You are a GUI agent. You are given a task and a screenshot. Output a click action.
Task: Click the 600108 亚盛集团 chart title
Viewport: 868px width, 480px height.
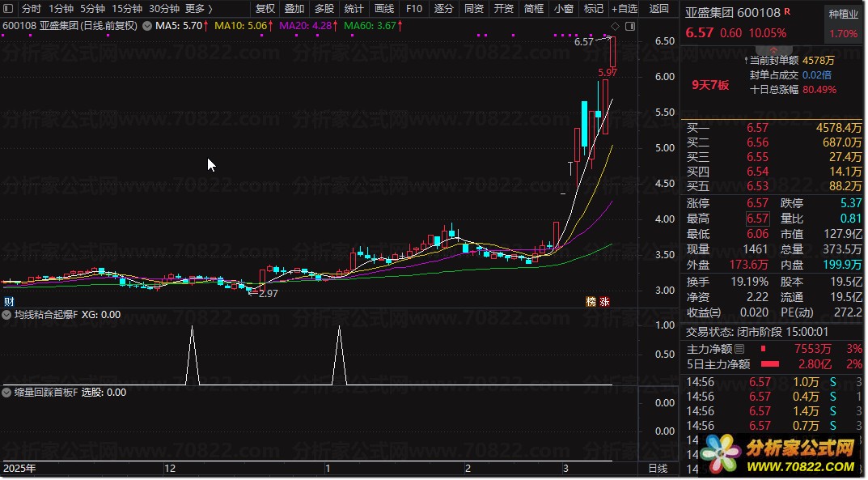click(70, 25)
